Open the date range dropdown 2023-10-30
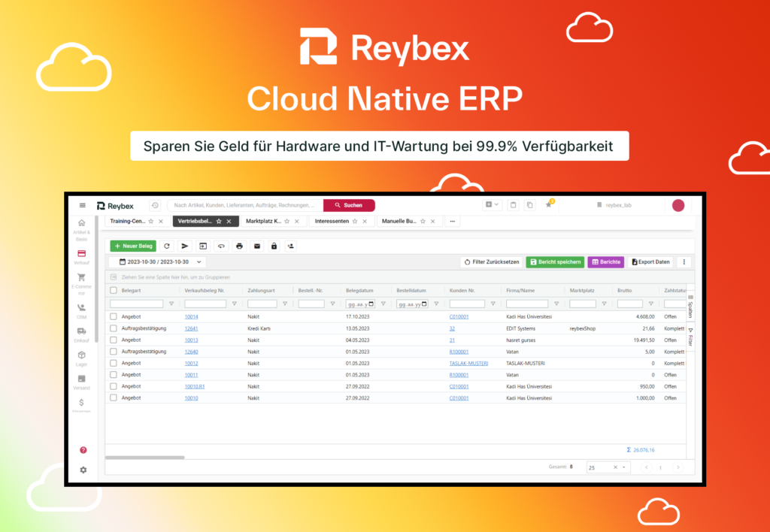 [156, 261]
